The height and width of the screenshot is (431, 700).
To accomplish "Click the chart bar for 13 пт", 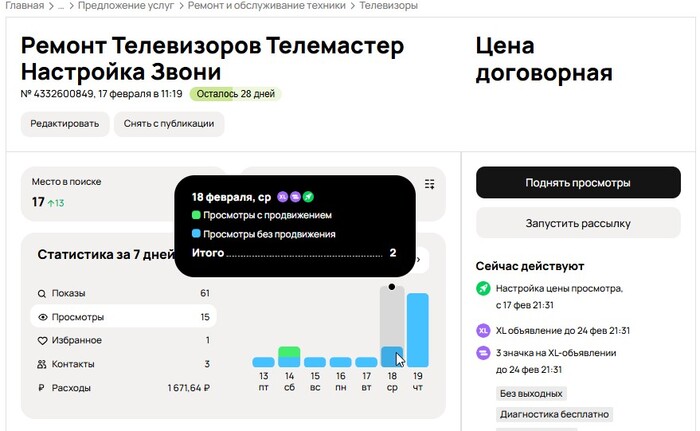I will (x=263, y=362).
